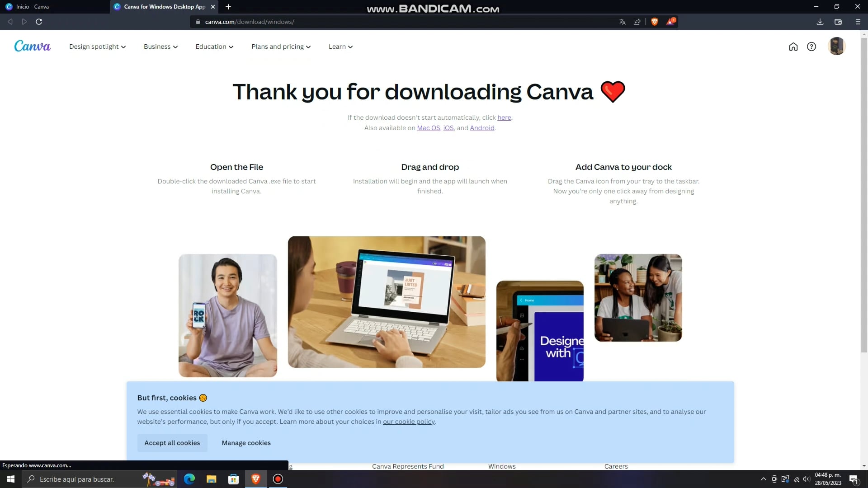Viewport: 868px width, 488px height.
Task: Open the Mac OS download link
Action: click(x=428, y=128)
